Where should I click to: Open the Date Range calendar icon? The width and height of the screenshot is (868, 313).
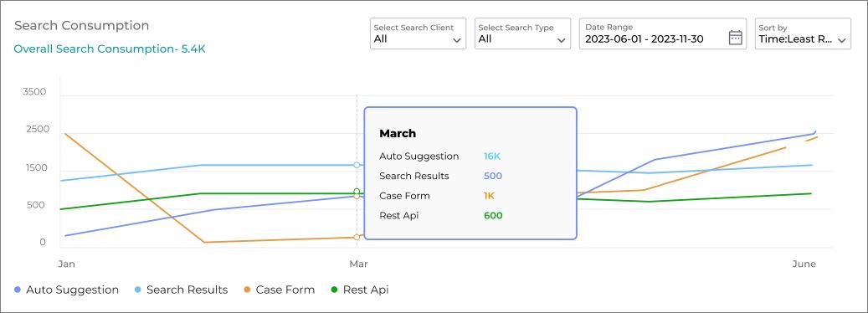pyautogui.click(x=735, y=38)
